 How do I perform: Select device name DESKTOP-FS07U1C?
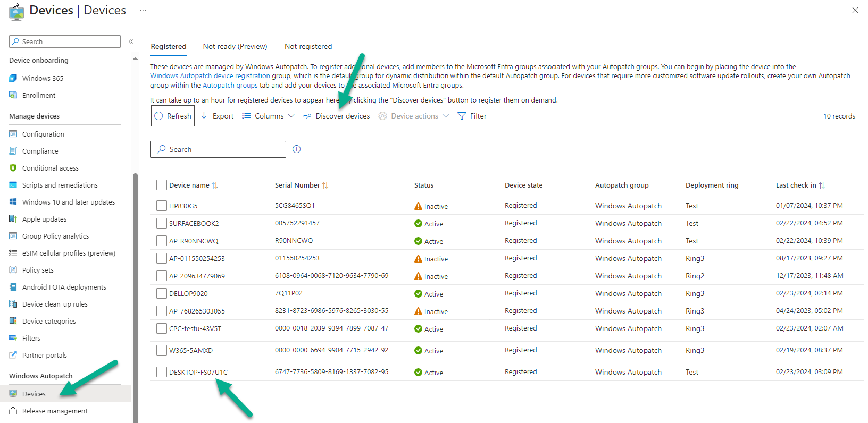(x=198, y=372)
